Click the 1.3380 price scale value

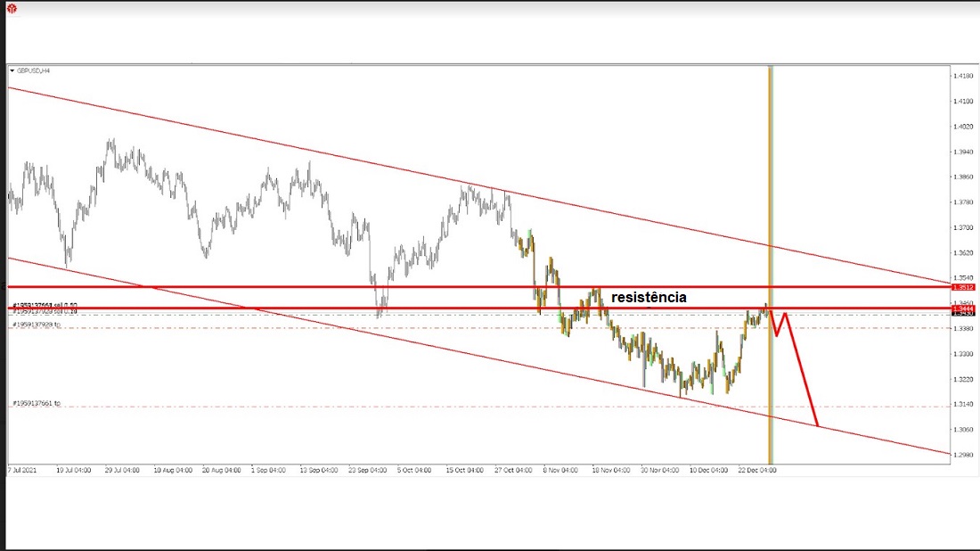(x=963, y=328)
